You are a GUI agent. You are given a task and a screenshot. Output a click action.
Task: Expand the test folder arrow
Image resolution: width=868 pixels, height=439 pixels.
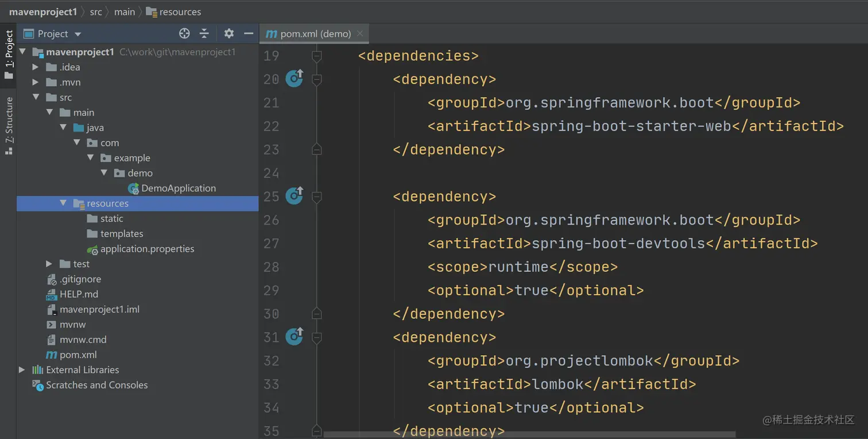click(x=49, y=264)
